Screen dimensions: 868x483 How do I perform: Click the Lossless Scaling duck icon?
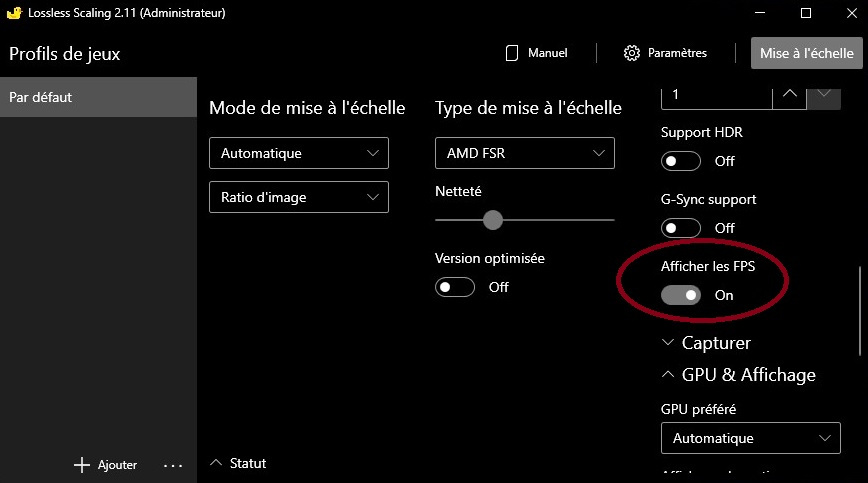point(15,13)
